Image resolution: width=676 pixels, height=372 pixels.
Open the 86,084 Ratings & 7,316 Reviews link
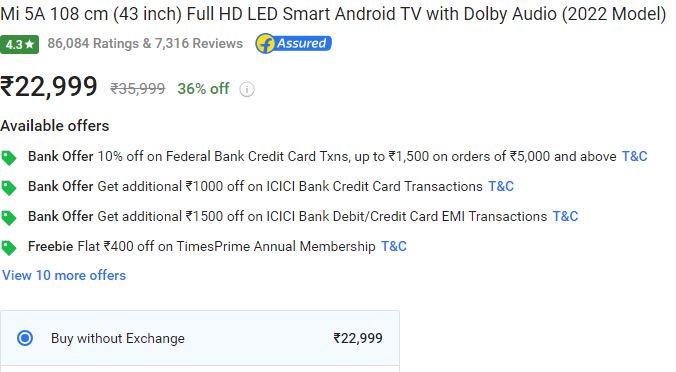pos(145,44)
